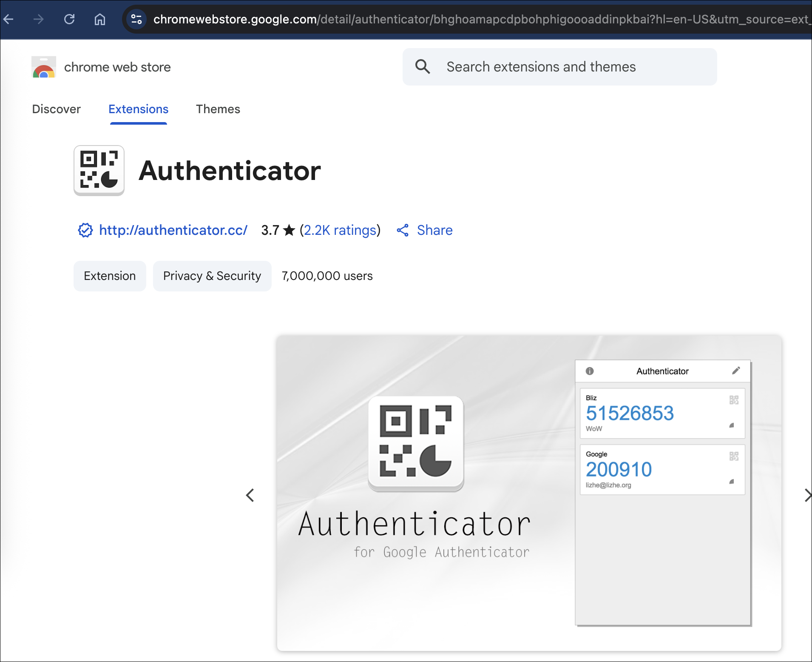The width and height of the screenshot is (812, 662).
Task: Click the Extension category chip
Action: 110,276
